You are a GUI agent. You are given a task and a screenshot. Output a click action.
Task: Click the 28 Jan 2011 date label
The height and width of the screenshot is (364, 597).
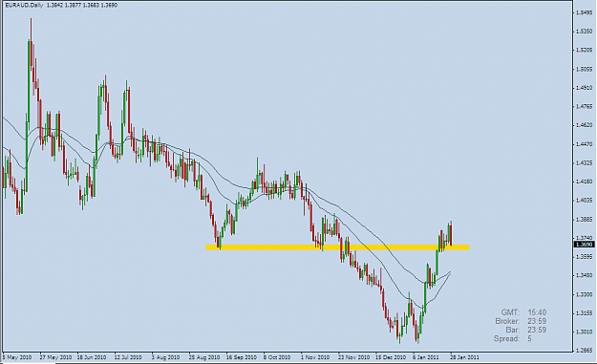(x=464, y=357)
